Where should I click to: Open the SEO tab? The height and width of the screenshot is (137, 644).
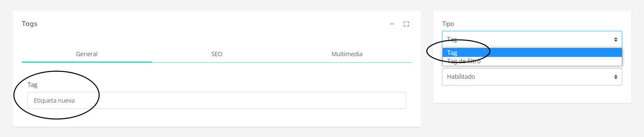coord(217,54)
